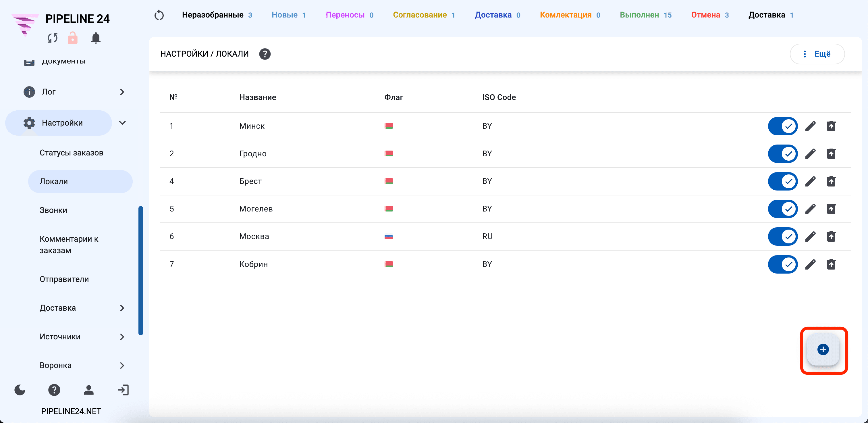Select Статусы заказов in settings menu
Viewport: 868px width, 423px height.
click(72, 153)
